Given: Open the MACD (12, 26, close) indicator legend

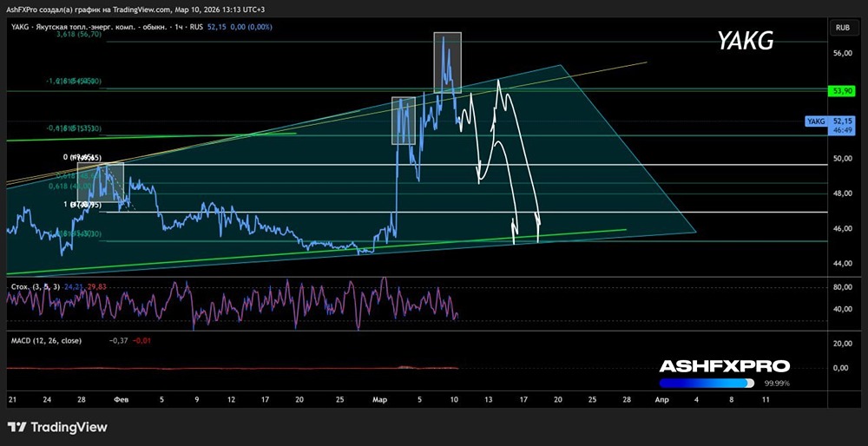Looking at the screenshot, I should coord(47,341).
